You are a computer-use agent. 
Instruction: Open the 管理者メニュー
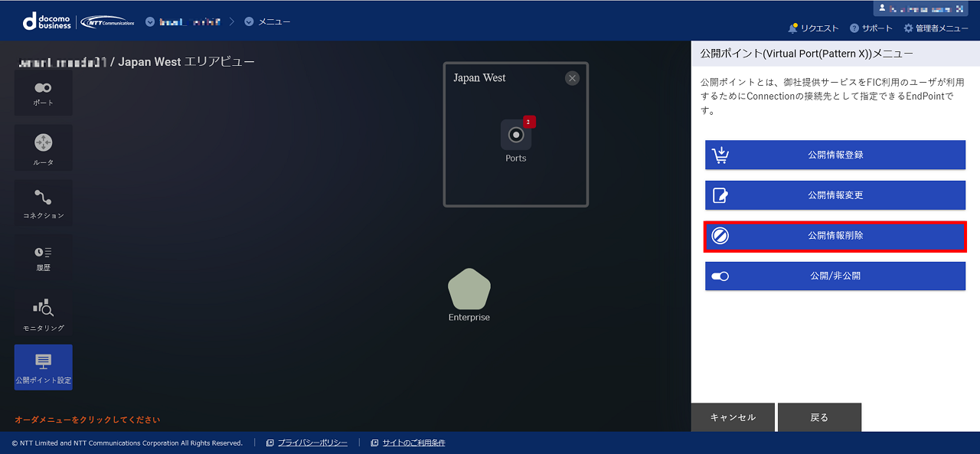tap(936, 28)
